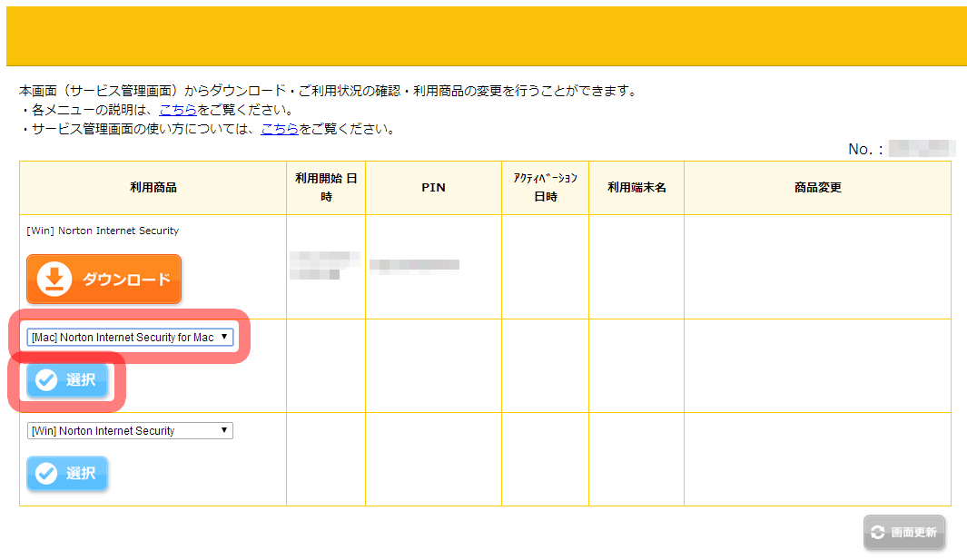Click the 利用商品 column header

[x=153, y=188]
